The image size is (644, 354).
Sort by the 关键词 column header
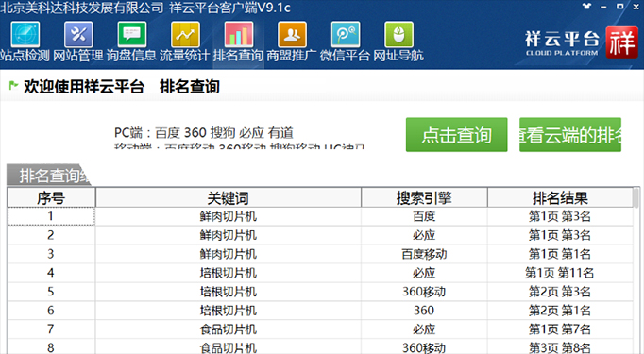click(x=228, y=198)
